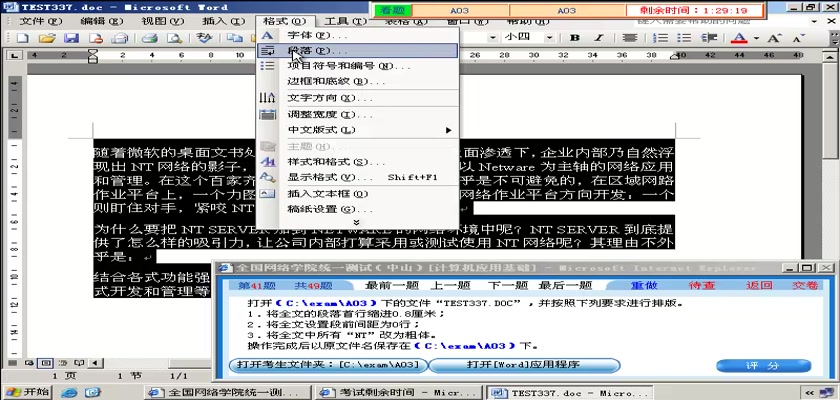Open the 文件 (File) menu
The height and width of the screenshot is (400, 840).
click(41, 21)
